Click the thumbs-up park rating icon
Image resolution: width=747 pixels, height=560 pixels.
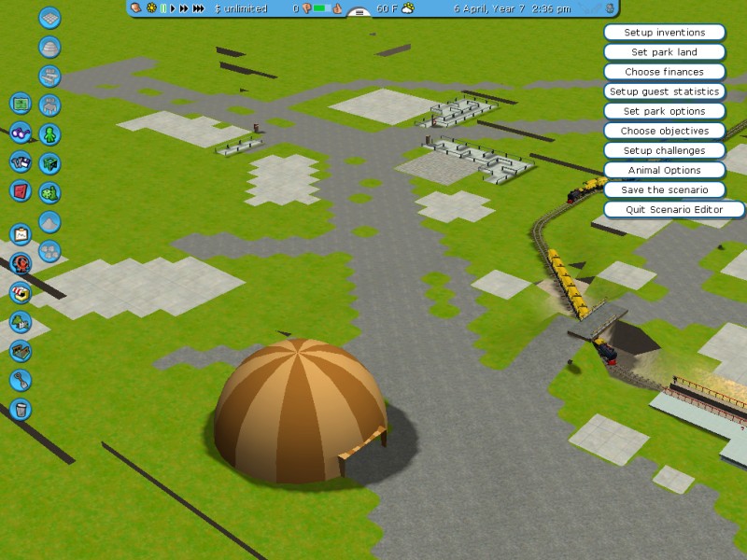pyautogui.click(x=337, y=8)
